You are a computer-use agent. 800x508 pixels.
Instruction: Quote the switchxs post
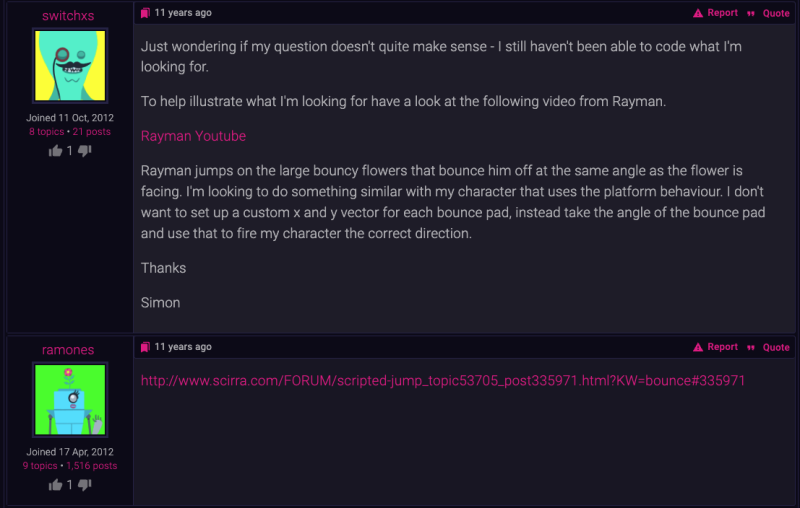coord(776,13)
